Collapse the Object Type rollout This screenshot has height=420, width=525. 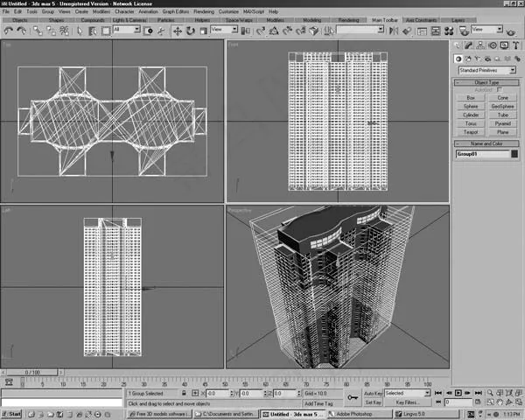(x=486, y=82)
